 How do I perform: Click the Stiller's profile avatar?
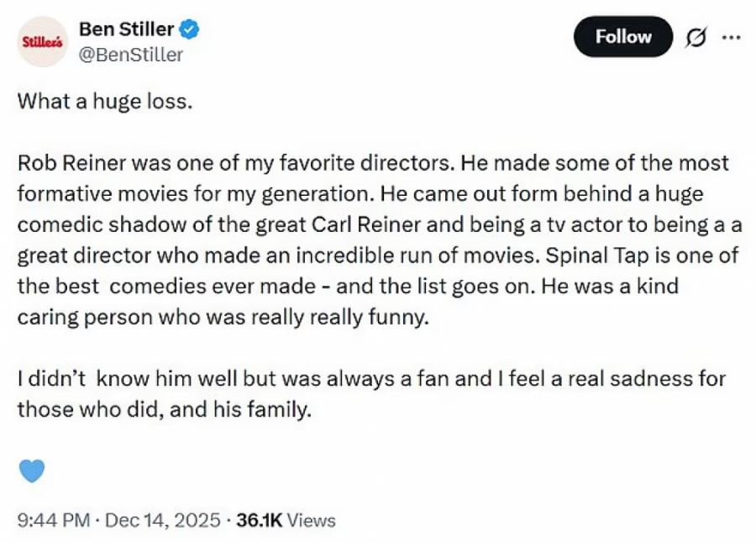click(41, 41)
